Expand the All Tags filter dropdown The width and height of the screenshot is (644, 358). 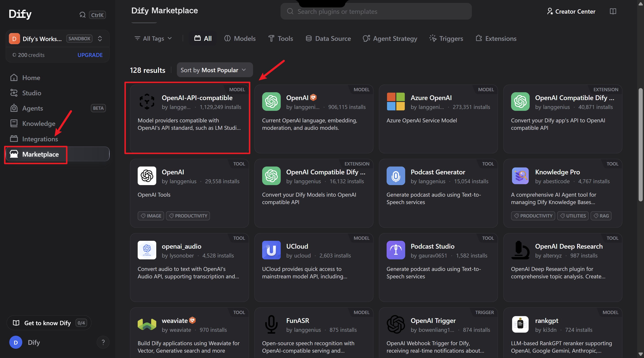pos(153,39)
